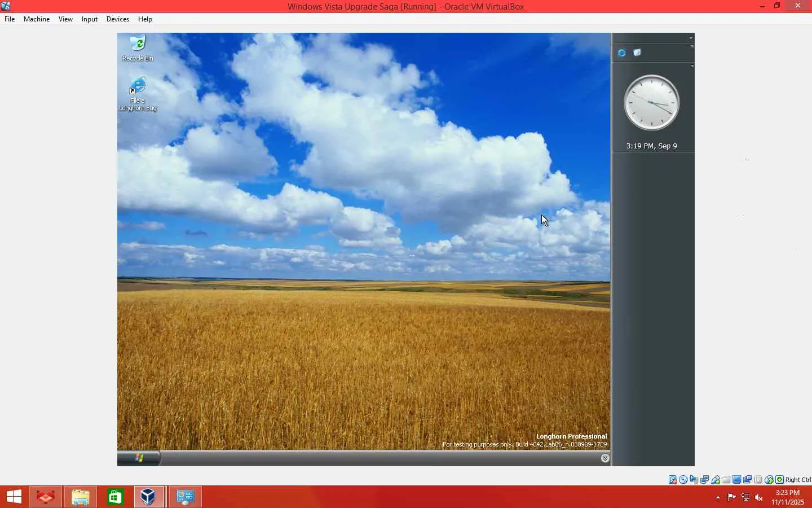The height and width of the screenshot is (508, 812).
Task: Click the host network tray icon
Action: (x=745, y=497)
